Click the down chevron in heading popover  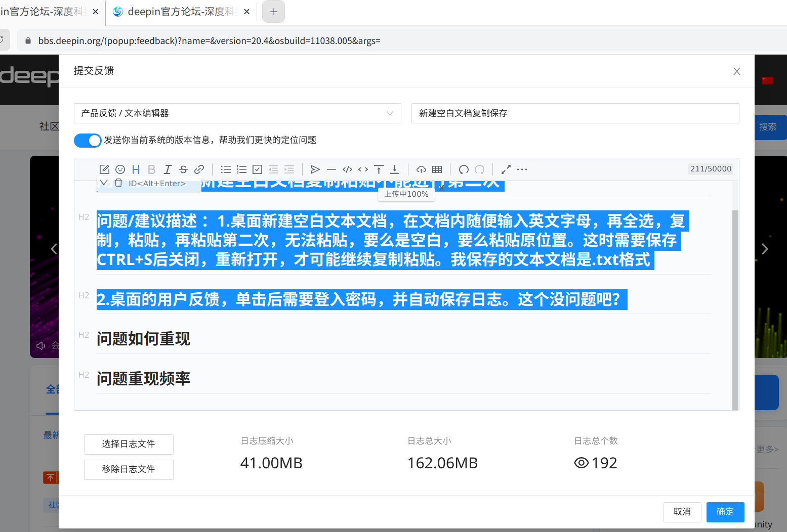point(104,183)
